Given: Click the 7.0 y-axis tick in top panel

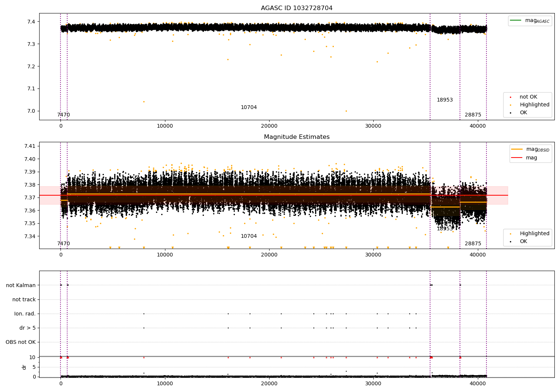Looking at the screenshot, I should pos(31,111).
